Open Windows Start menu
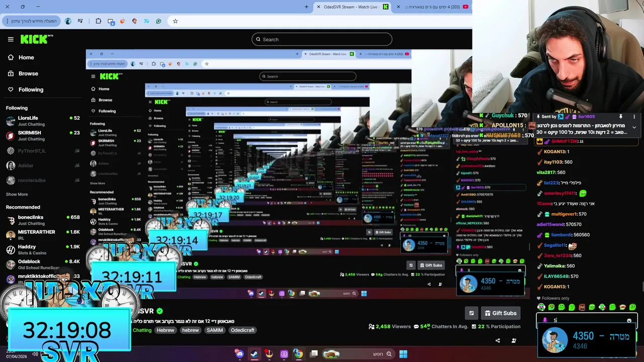This screenshot has width=644, height=362. click(403, 354)
